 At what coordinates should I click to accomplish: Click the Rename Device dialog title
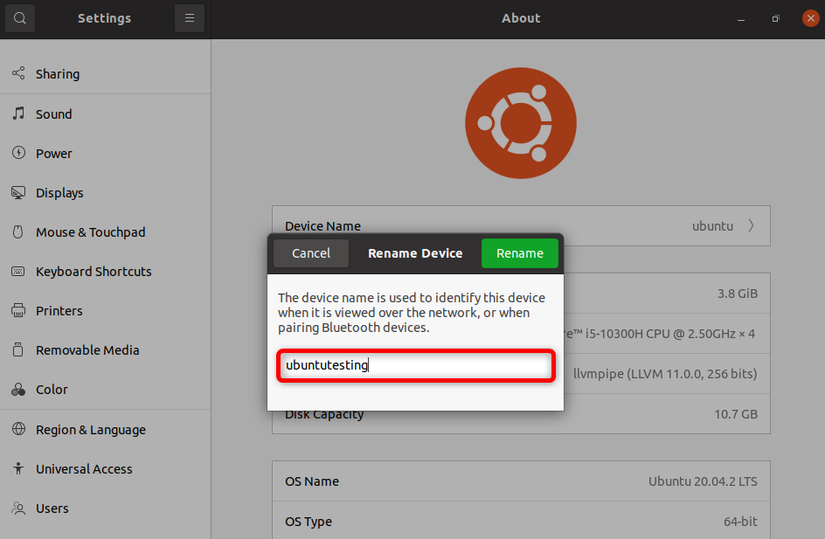(415, 253)
